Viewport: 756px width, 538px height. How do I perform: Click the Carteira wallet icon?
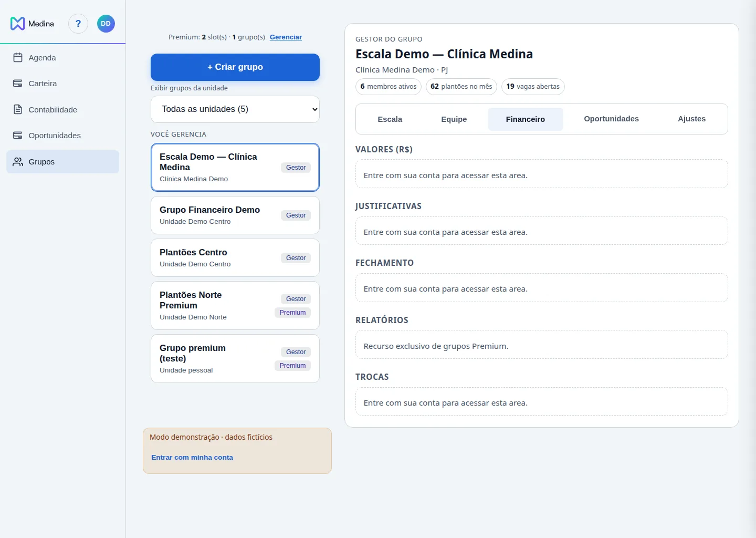18,84
